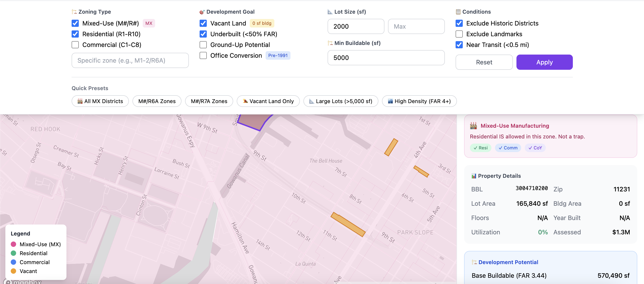Viewport: 644px width, 284px height.
Task: Click the Conditions panel icon
Action: pos(458,11)
